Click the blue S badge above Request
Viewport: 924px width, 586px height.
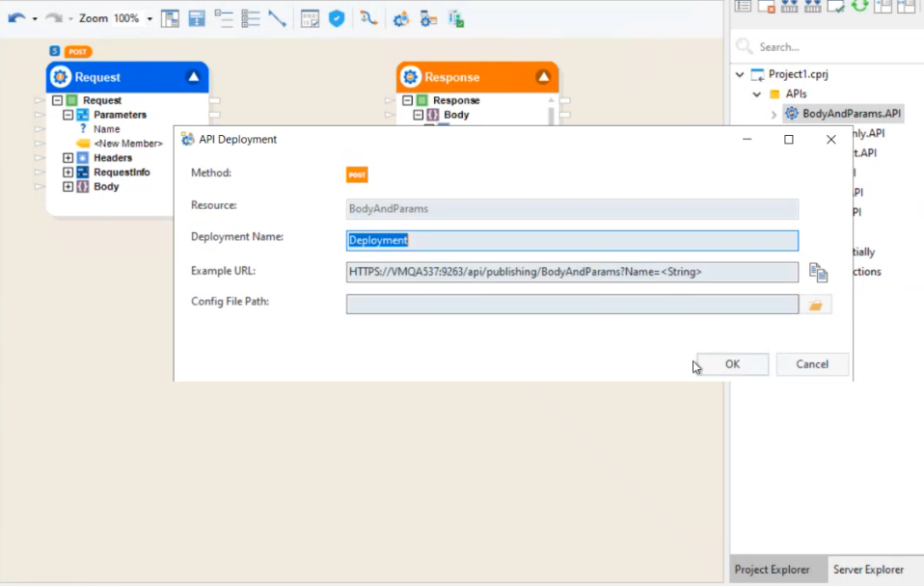(x=54, y=51)
